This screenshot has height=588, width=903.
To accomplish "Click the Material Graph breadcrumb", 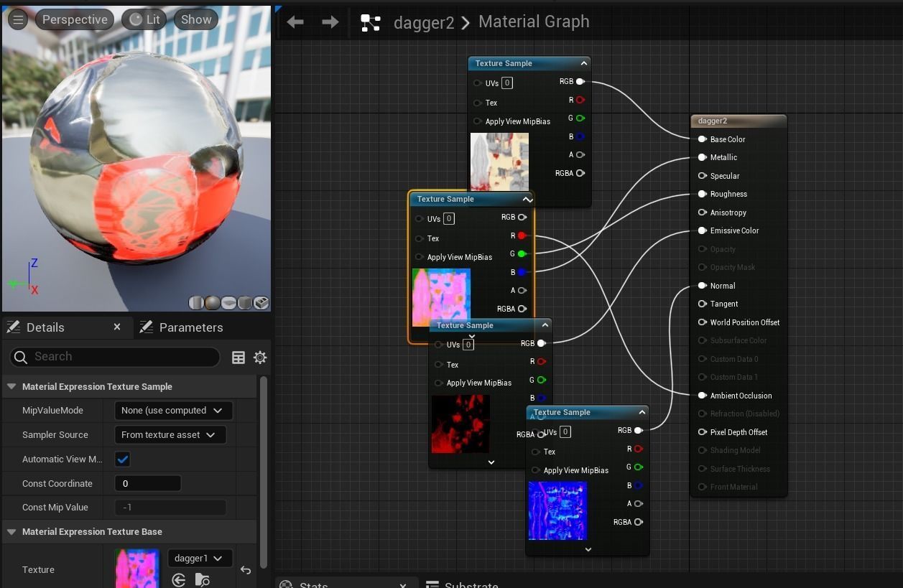I will coord(534,22).
